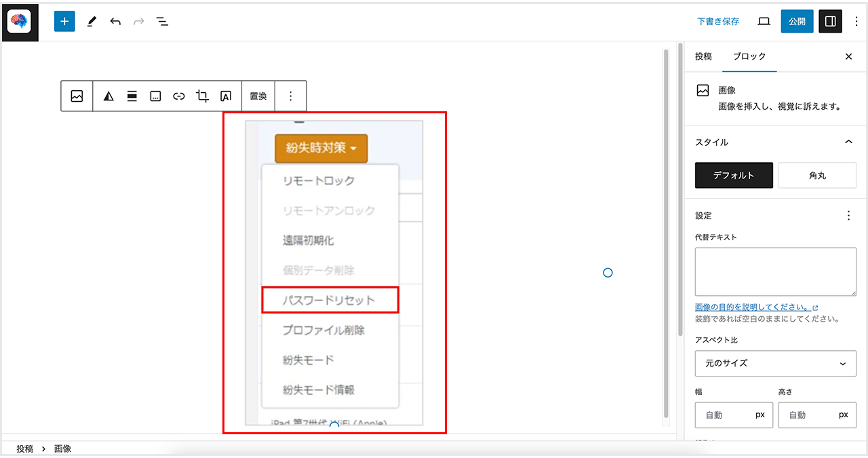Screen dimensions: 868x458
Task: Open the preview device icon
Action: [x=764, y=21]
